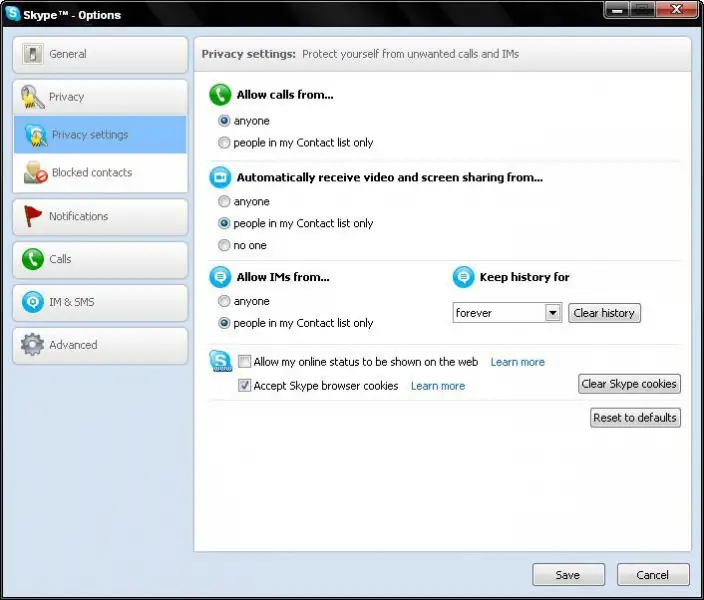Switch to Blocked contacts subsection
This screenshot has height=600, width=704.
[100, 172]
